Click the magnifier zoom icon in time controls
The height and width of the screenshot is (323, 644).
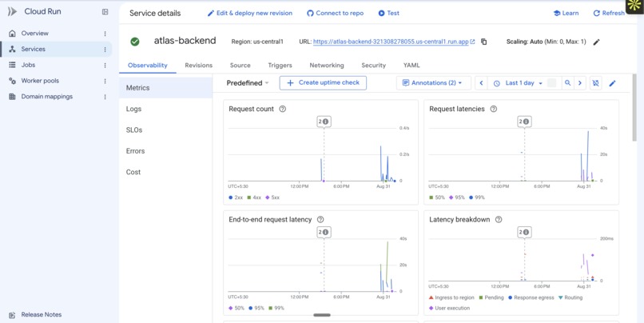pyautogui.click(x=567, y=83)
